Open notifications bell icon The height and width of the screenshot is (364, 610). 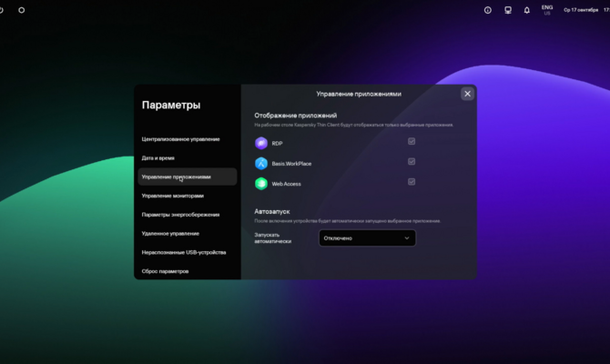(527, 10)
